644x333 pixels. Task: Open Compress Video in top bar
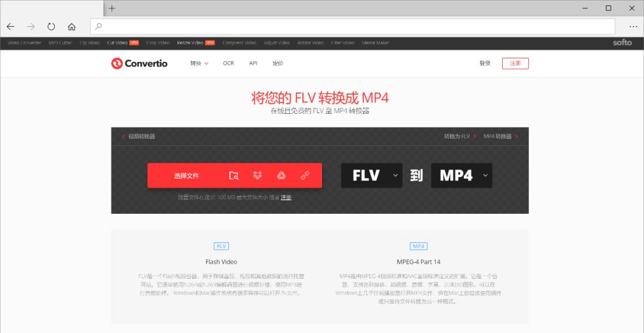[x=239, y=43]
